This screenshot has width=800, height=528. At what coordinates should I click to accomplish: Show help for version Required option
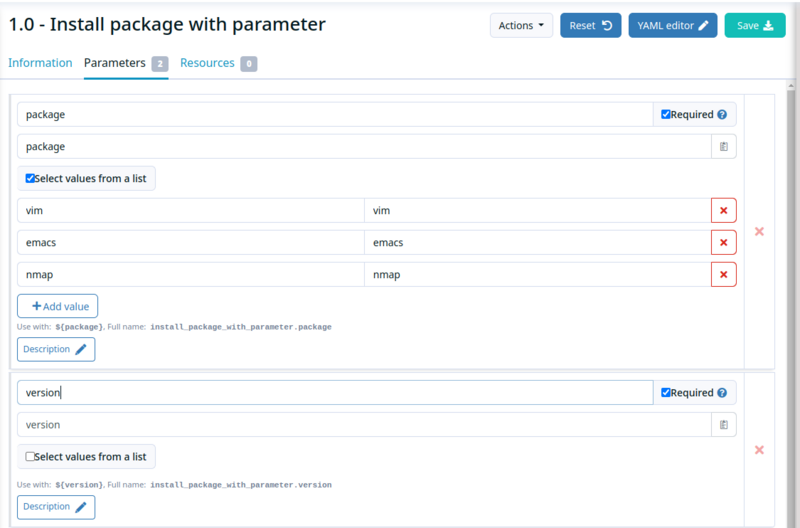pos(722,392)
